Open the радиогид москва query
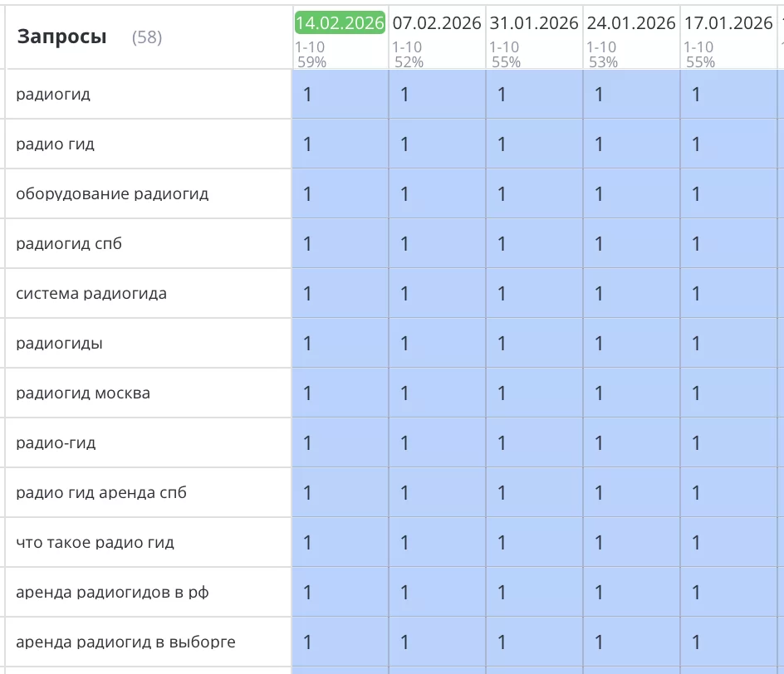This screenshot has width=784, height=674. pyautogui.click(x=83, y=393)
